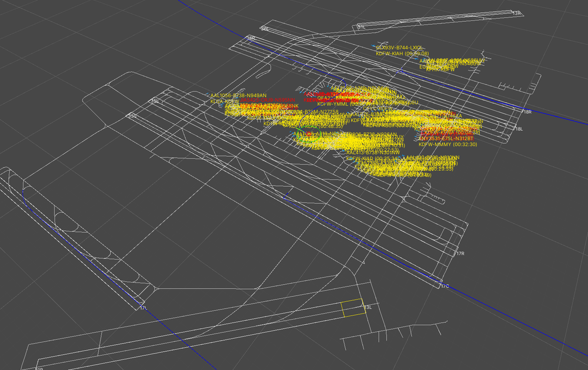Click the KDFW-KIAH flight route label
588x370 pixels.
(403, 53)
